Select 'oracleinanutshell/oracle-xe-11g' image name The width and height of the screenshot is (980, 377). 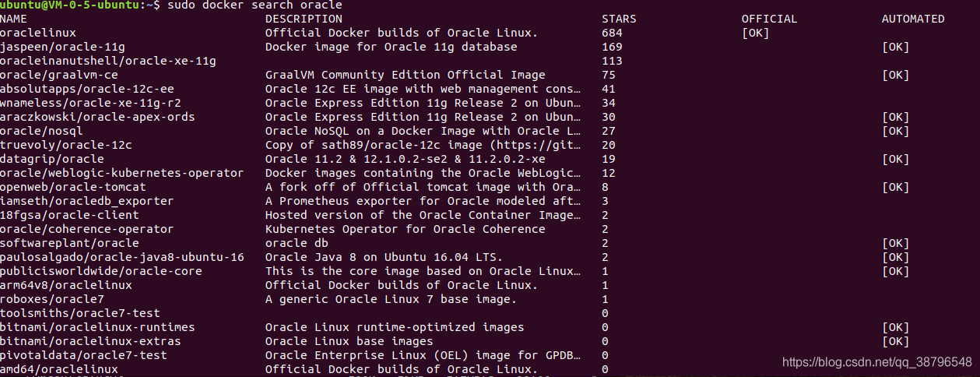(x=108, y=61)
